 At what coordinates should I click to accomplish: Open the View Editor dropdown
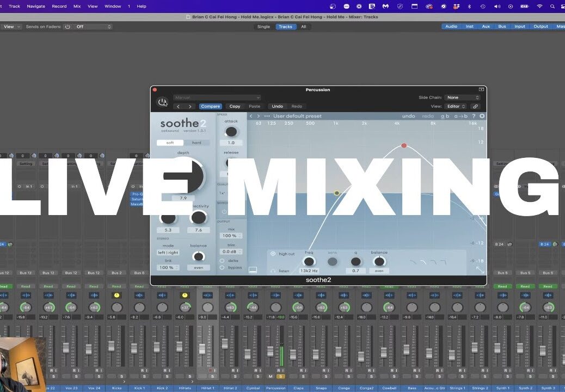pos(456,106)
